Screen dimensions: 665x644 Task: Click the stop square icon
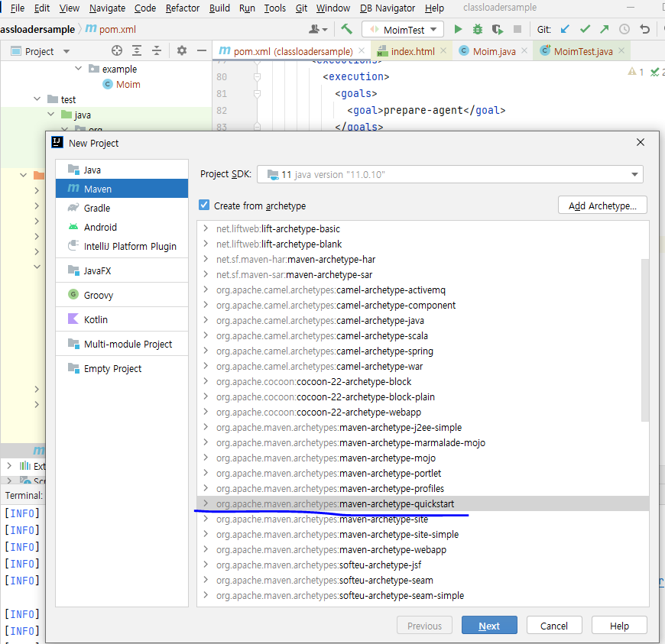517,29
